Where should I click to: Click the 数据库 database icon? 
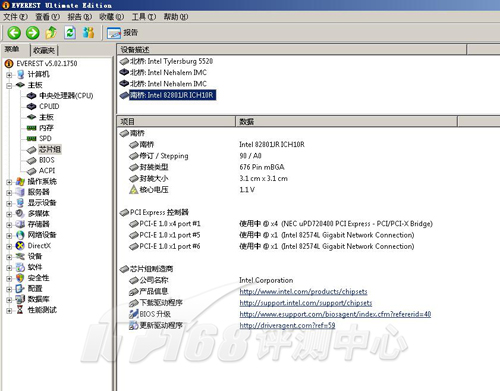click(x=20, y=299)
